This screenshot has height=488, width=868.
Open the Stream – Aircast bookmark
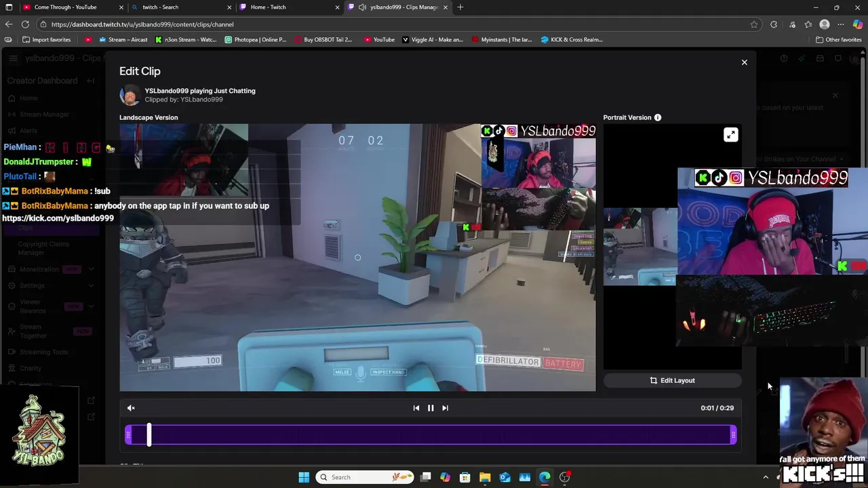pyautogui.click(x=123, y=39)
